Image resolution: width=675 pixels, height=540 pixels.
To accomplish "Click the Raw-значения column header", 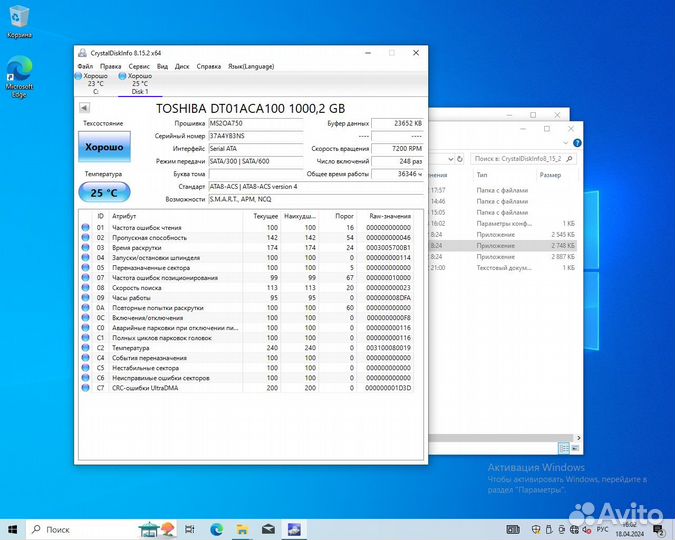I will tap(390, 216).
